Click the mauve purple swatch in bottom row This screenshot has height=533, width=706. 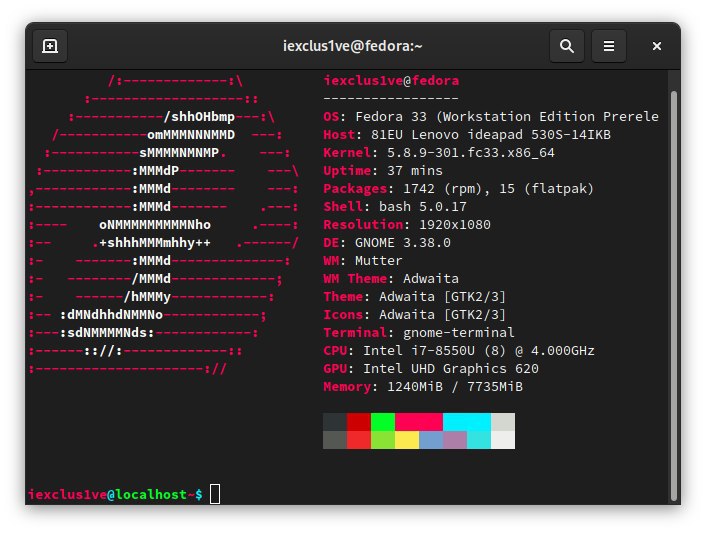tap(455, 440)
